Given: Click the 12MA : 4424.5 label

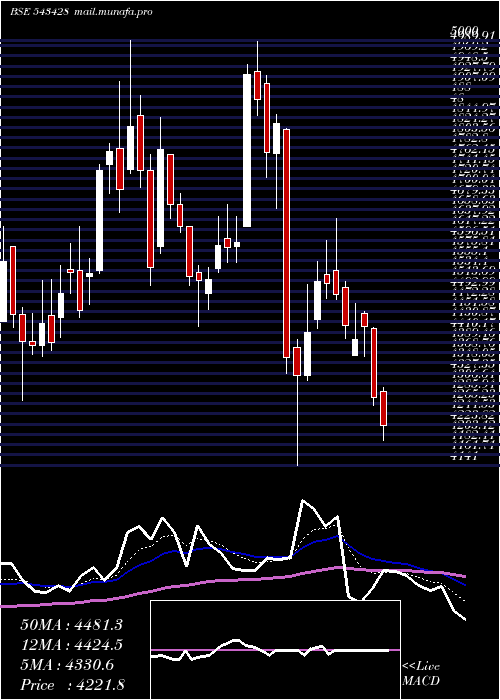Looking at the screenshot, I should click(71, 645).
